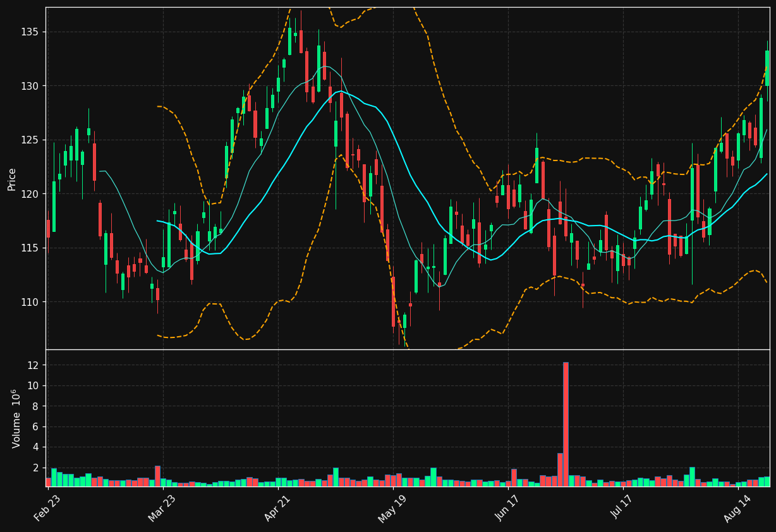The height and width of the screenshot is (532, 776).
Task: Click the 10 volume axis label
Action: tap(33, 385)
